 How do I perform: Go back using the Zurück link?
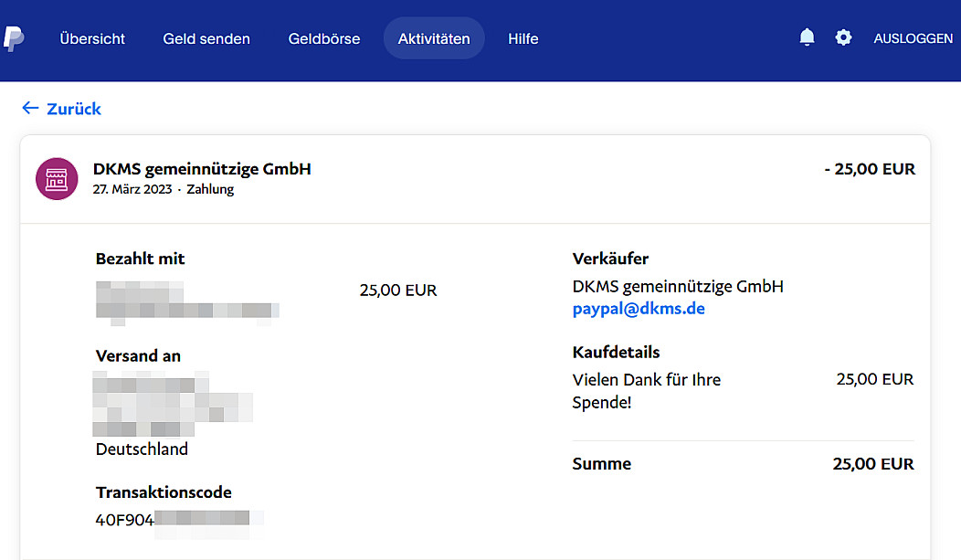[61, 109]
